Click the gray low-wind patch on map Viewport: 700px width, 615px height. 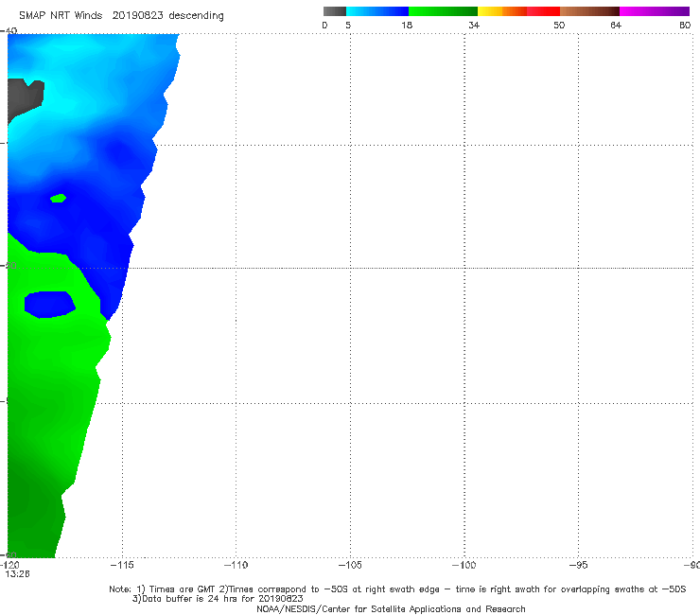tap(25, 98)
